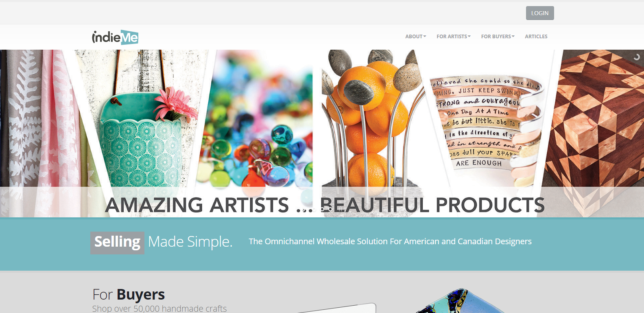Click the For Buyers heading
The image size is (644, 313).
(x=129, y=294)
